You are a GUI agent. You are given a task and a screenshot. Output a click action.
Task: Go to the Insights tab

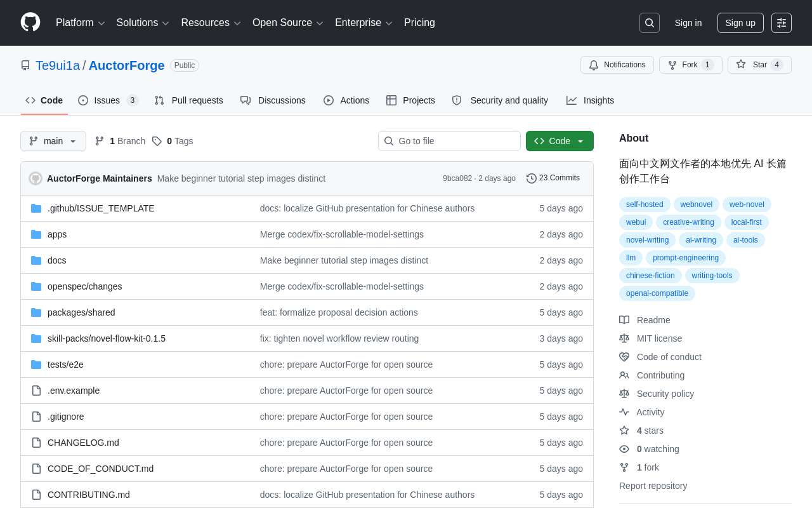click(x=590, y=100)
